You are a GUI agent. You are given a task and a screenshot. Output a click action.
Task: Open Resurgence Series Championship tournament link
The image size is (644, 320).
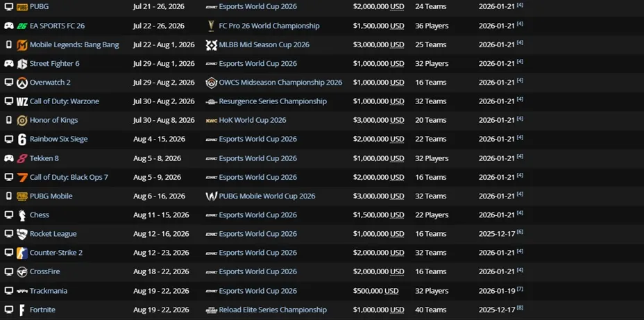[273, 101]
